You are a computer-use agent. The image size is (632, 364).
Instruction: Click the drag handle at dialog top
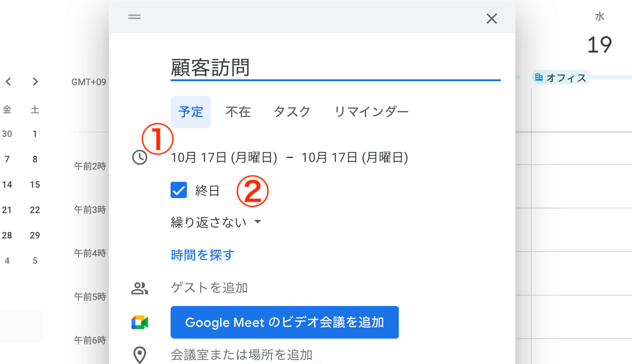(x=134, y=17)
